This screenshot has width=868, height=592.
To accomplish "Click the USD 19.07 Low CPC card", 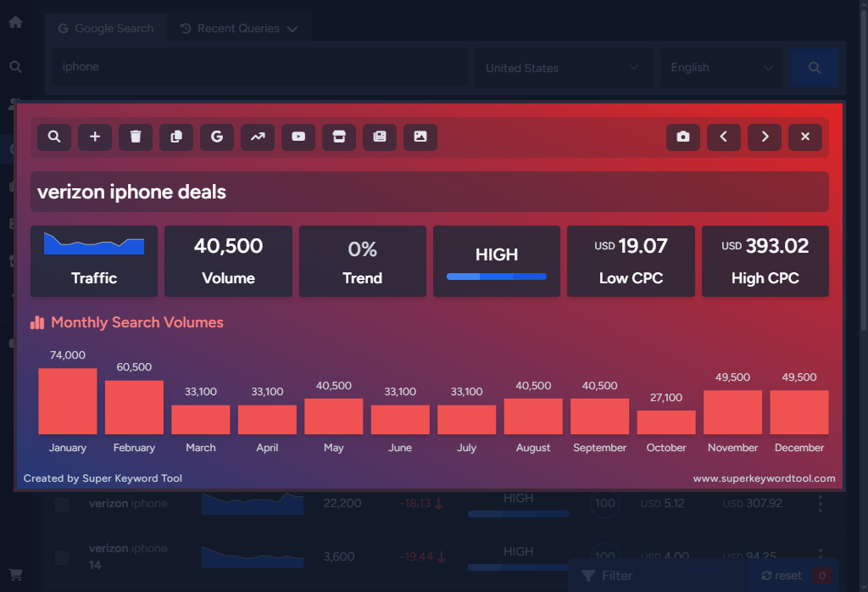I will coord(631,261).
